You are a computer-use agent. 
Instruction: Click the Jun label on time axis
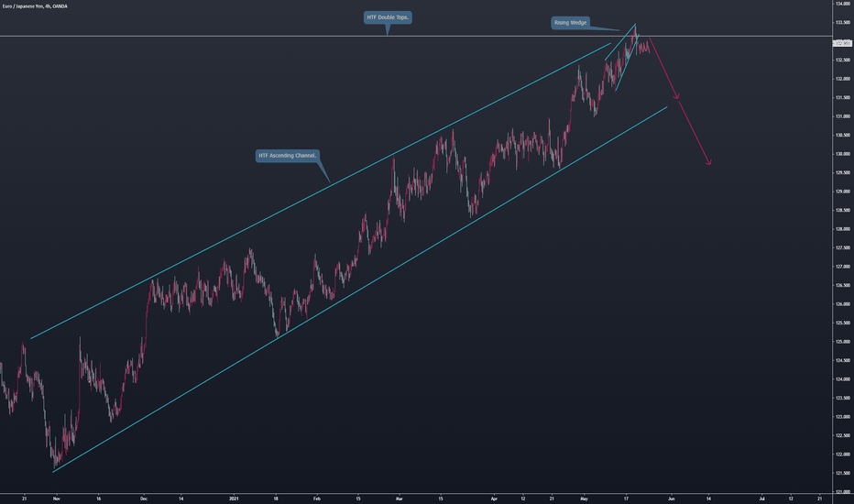(x=672, y=499)
